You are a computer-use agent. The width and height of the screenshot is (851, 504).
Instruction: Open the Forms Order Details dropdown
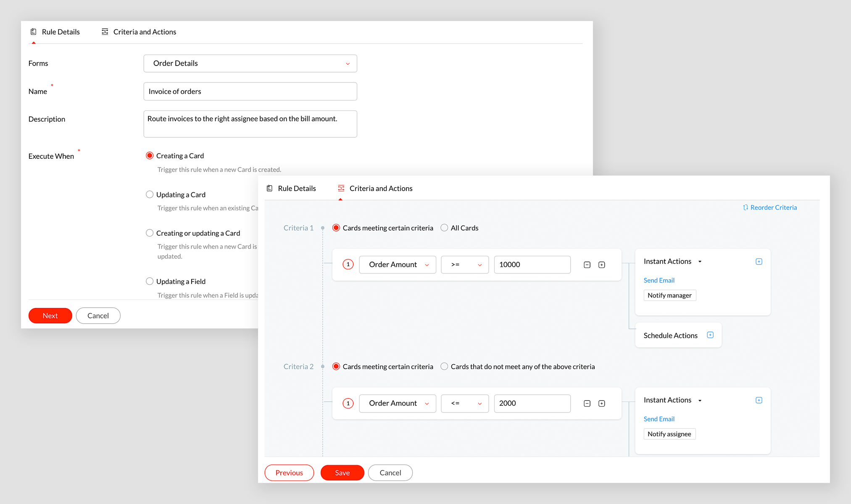point(250,63)
